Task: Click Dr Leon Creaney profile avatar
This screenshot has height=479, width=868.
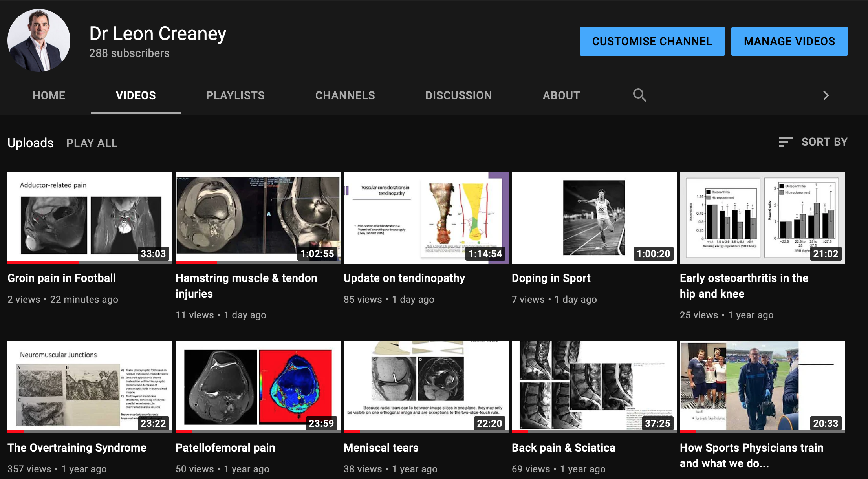Action: pos(39,40)
